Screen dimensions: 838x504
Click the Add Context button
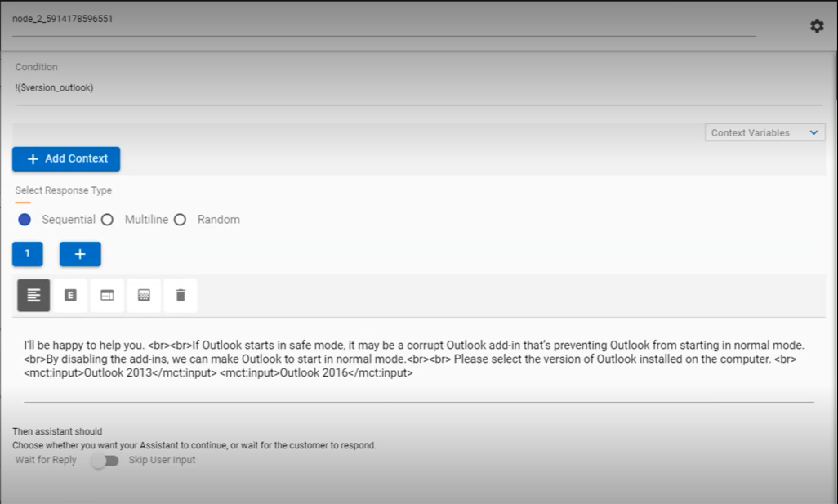click(65, 158)
